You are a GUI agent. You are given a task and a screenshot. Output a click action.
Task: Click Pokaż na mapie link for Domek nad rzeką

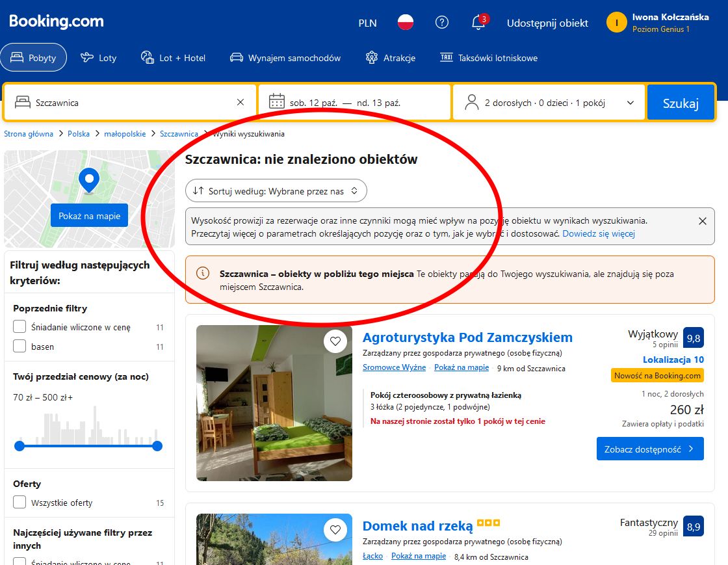click(419, 556)
